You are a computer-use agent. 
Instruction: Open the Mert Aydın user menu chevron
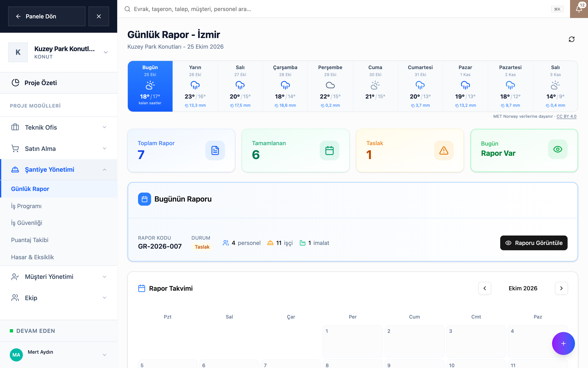[105, 355]
